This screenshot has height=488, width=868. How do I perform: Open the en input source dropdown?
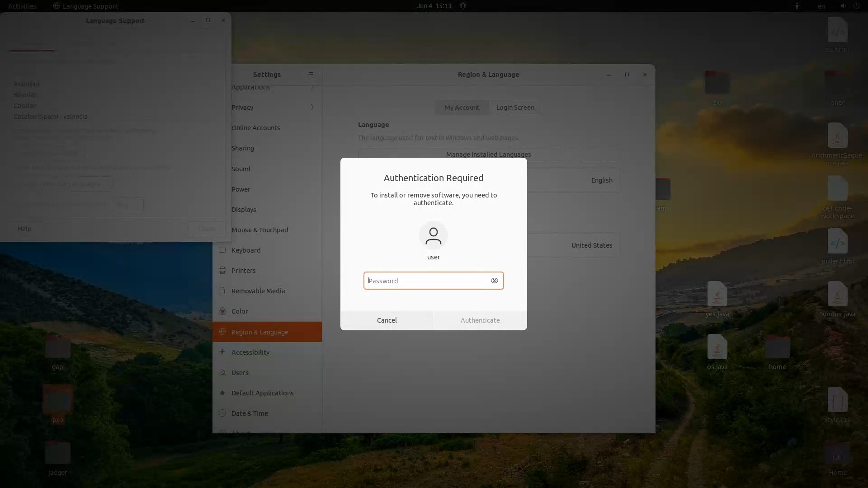pos(821,6)
